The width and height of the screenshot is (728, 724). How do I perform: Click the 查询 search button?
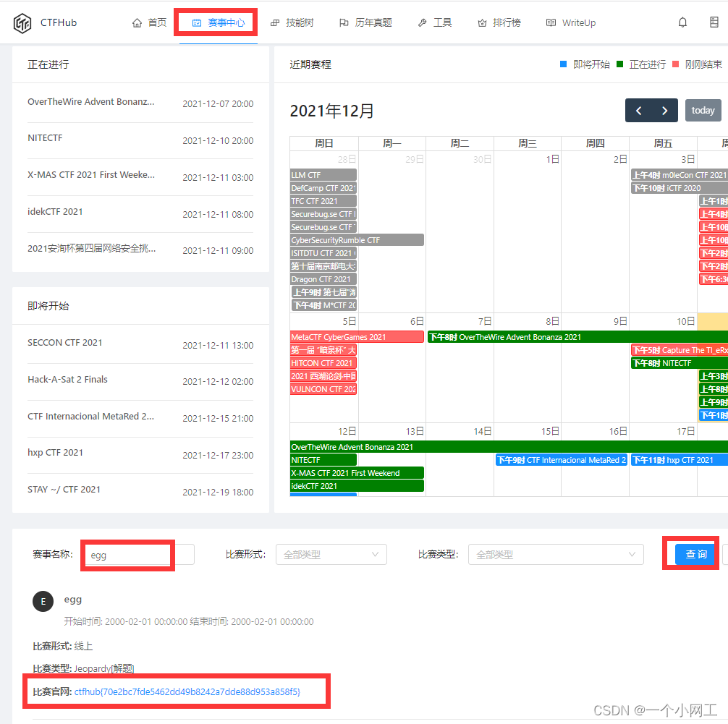pos(696,554)
